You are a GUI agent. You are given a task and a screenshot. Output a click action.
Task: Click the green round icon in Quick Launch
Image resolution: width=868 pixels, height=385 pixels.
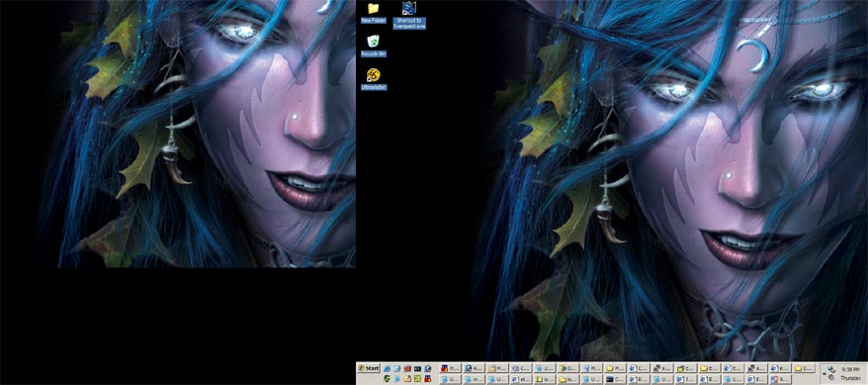(x=387, y=379)
